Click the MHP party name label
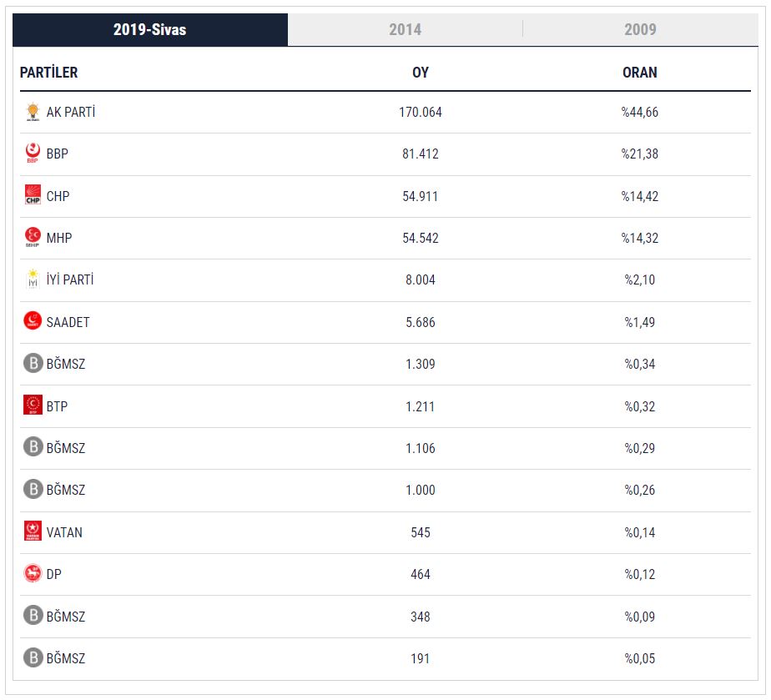 point(59,238)
